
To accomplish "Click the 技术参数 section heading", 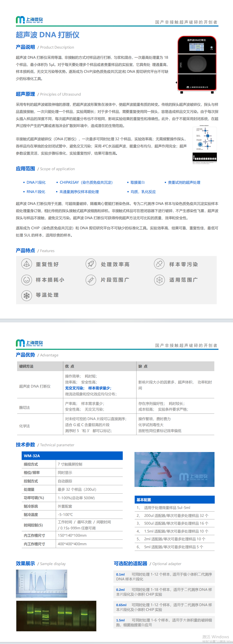I will click(25, 445).
